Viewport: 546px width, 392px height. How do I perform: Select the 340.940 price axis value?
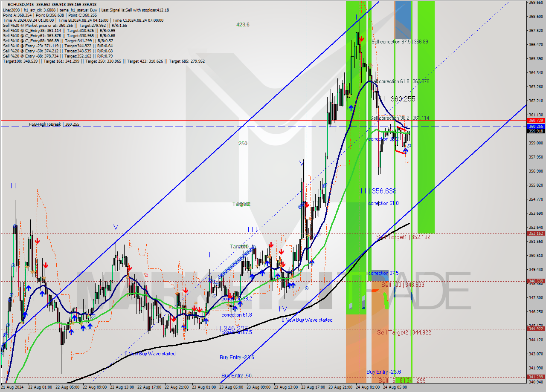pyautogui.click(x=536, y=382)
